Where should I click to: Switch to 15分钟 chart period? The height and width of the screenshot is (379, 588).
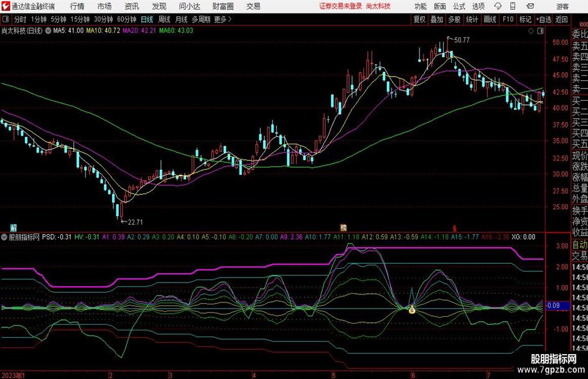coord(80,19)
